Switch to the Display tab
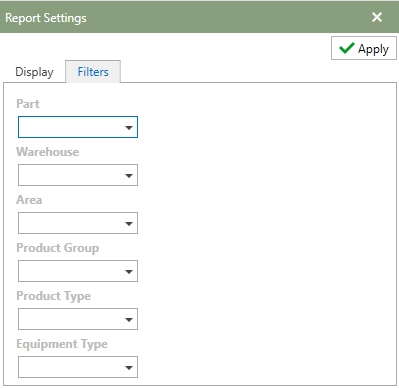The image size is (399, 388). click(x=34, y=72)
